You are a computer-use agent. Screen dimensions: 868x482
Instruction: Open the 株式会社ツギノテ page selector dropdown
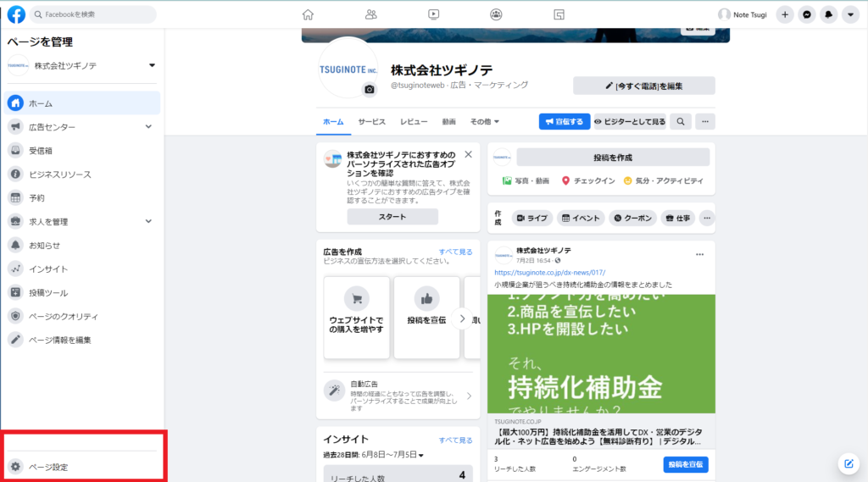[82, 65]
